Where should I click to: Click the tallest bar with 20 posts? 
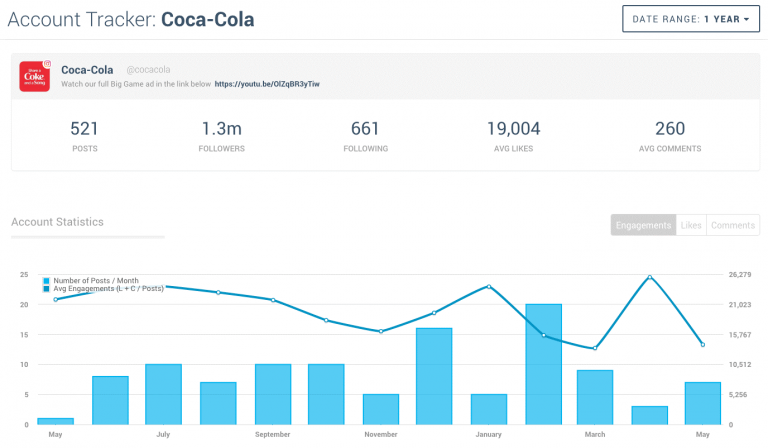pyautogui.click(x=543, y=364)
